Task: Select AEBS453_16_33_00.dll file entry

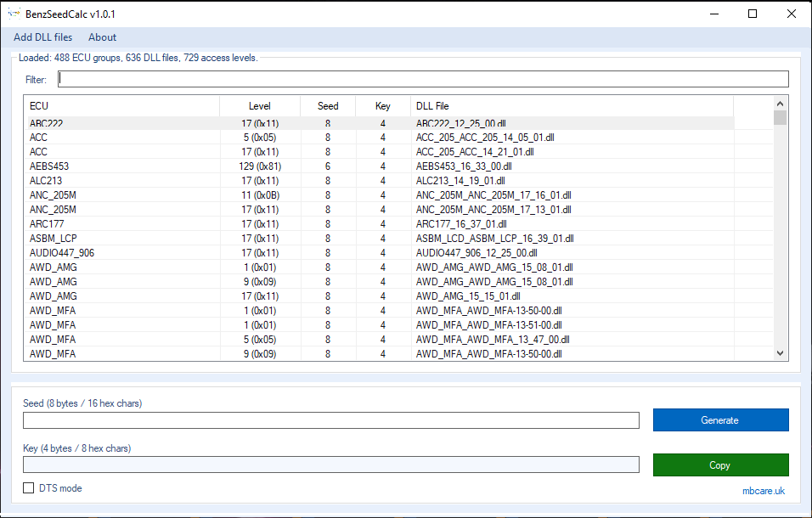Action: click(464, 166)
